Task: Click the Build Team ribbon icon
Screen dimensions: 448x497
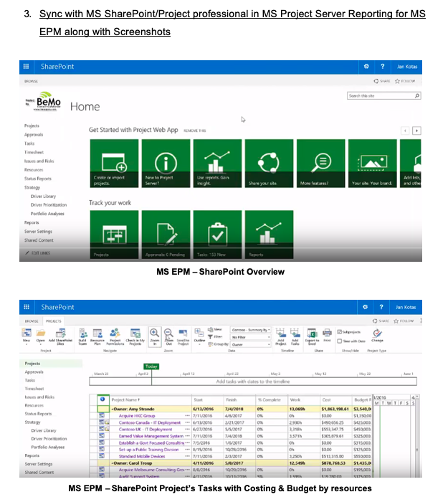Action: [82, 336]
